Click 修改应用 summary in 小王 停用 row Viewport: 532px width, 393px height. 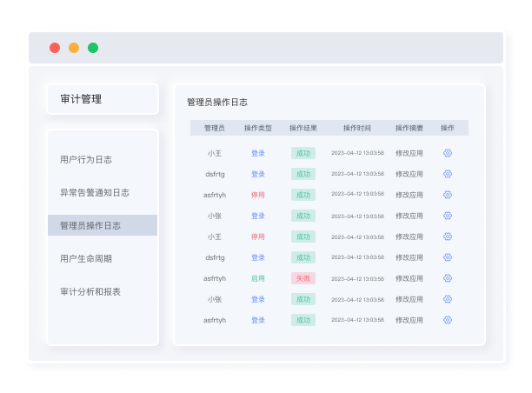409,236
